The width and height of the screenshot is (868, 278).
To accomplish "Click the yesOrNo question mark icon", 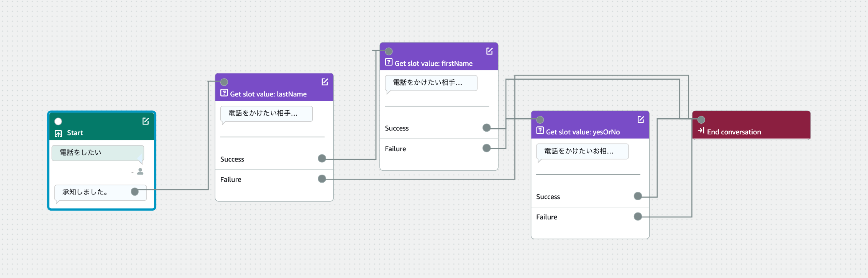I will pos(540,131).
